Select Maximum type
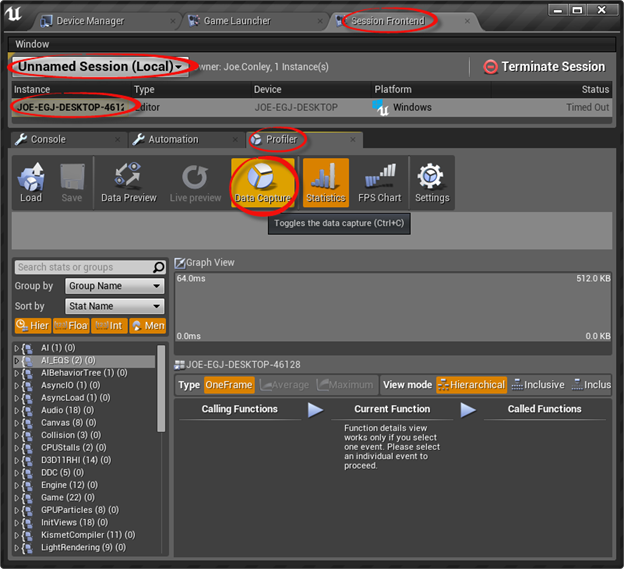The width and height of the screenshot is (624, 569). (x=345, y=385)
